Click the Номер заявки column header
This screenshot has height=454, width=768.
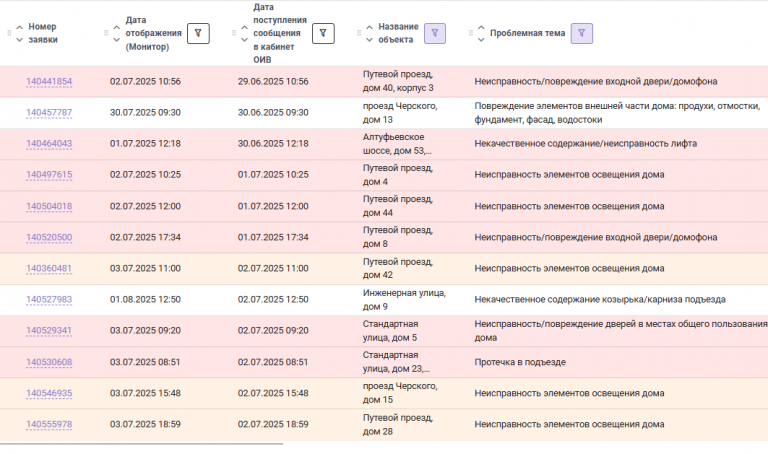coord(42,33)
